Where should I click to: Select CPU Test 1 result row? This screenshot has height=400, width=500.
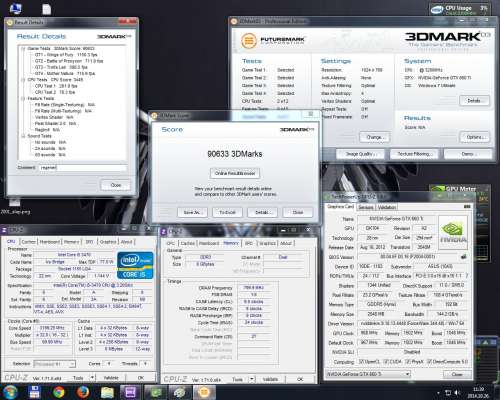(56, 86)
